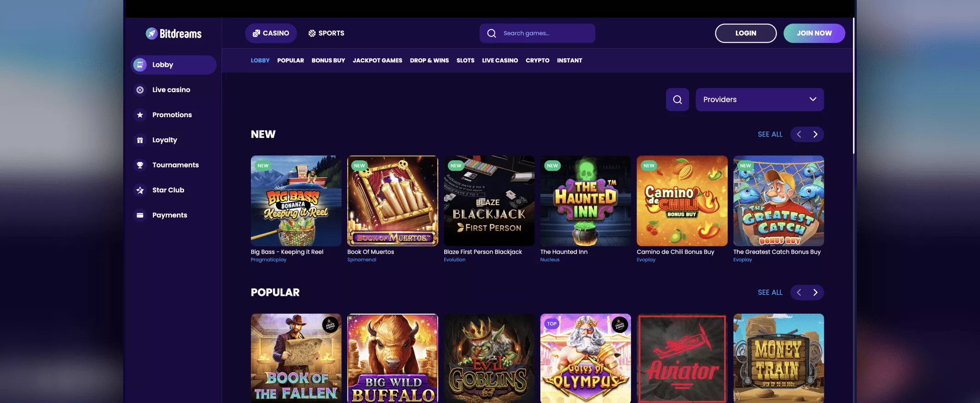The image size is (980, 403).
Task: Select the LOBBY category tab
Action: tap(260, 60)
